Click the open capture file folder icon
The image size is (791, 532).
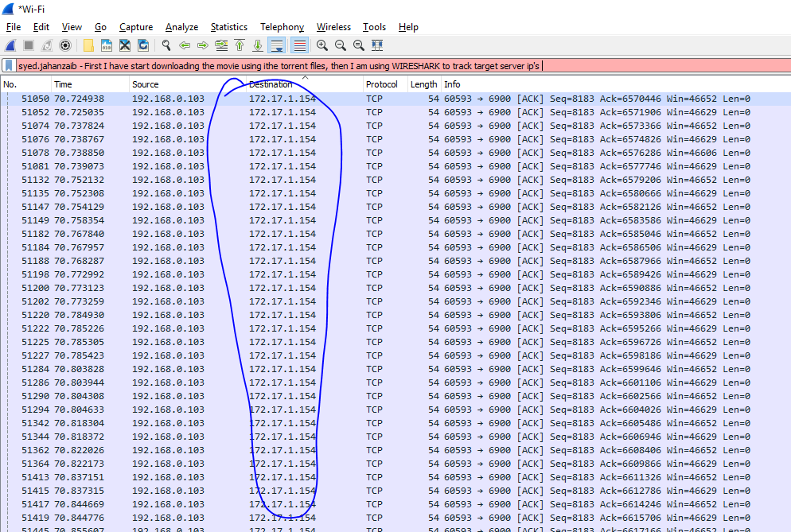[x=88, y=45]
